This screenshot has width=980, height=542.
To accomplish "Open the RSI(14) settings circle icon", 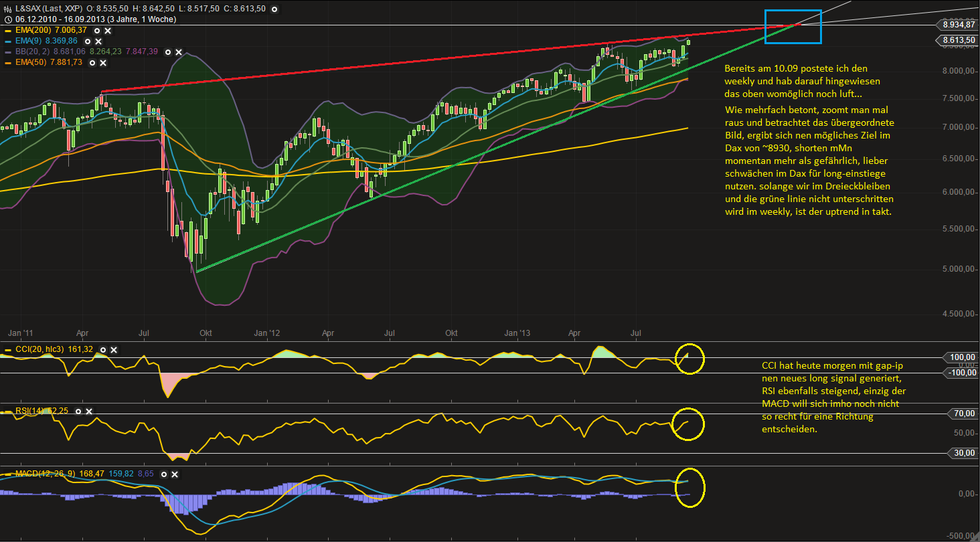I will [x=78, y=412].
